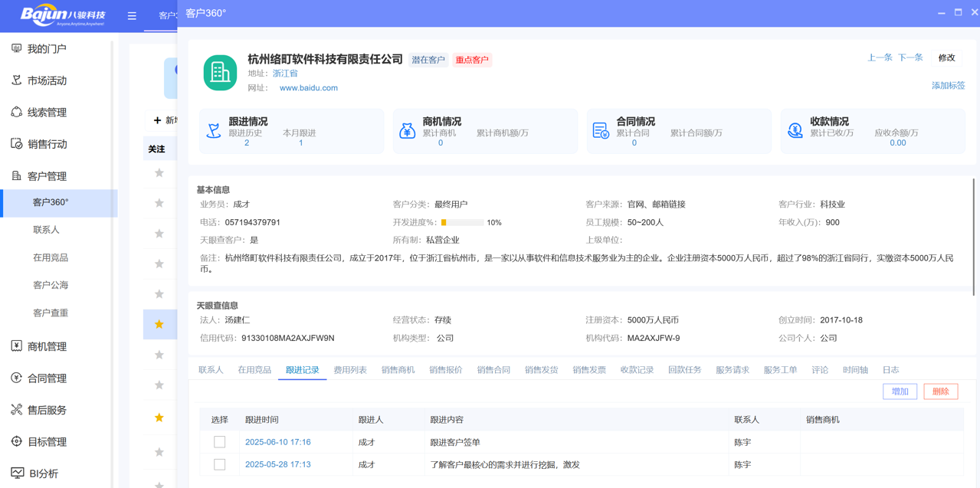This screenshot has width=980, height=488.
Task: Select the 2025-05-28 follow-up record checkbox
Action: click(x=220, y=464)
